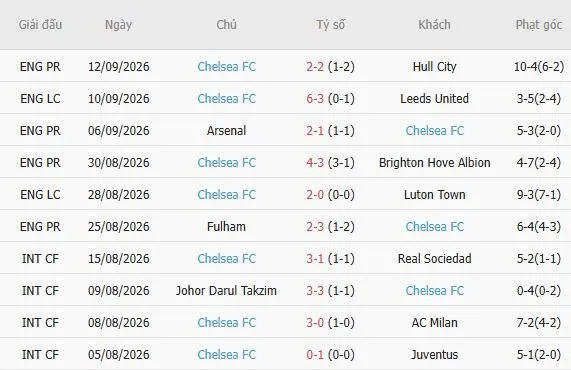Open the 3-0 score against AC Milan

click(x=315, y=323)
